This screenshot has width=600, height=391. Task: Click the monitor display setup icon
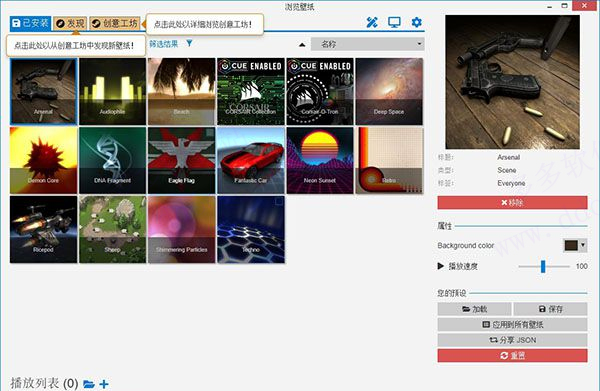click(x=394, y=23)
